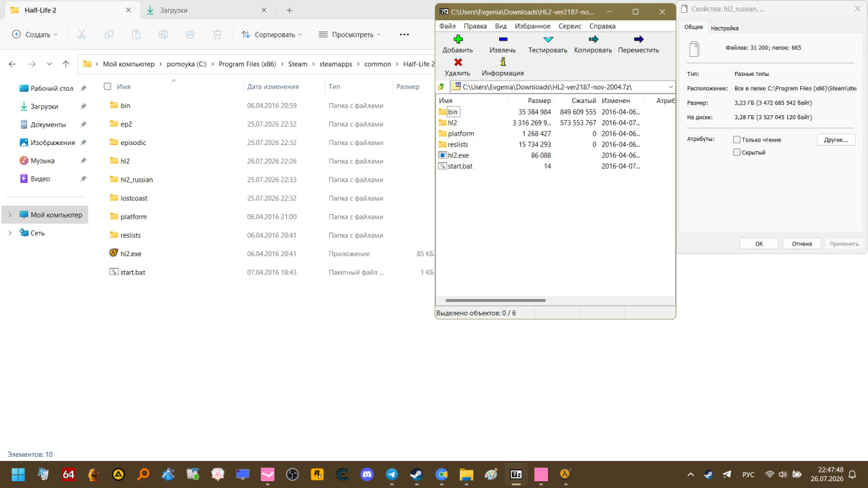Select start.bat in the 7-Zip list
Image resolution: width=868 pixels, height=488 pixels.
460,166
